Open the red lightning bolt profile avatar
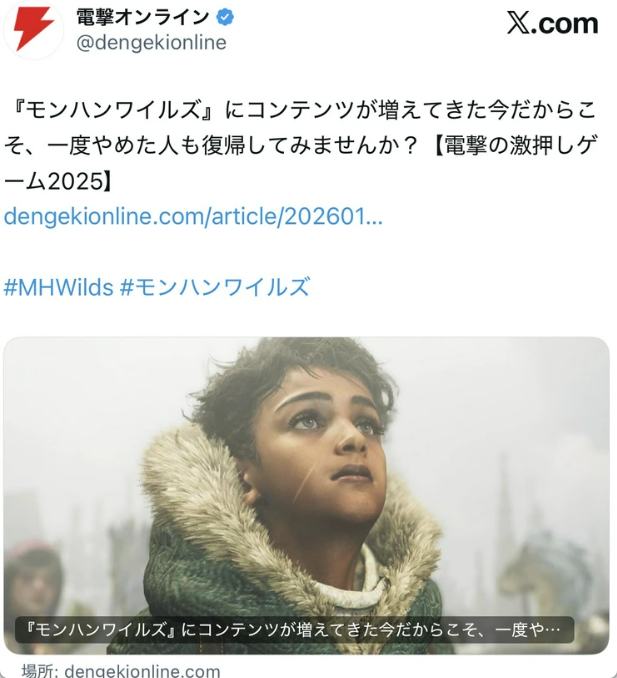The image size is (617, 678). (34, 29)
